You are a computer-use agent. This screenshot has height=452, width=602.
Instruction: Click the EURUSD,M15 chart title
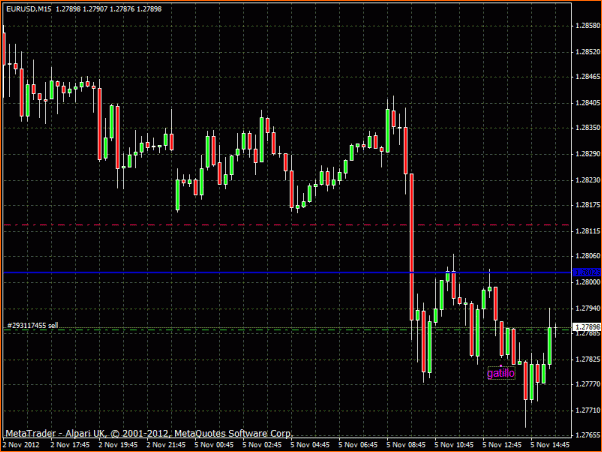point(29,9)
